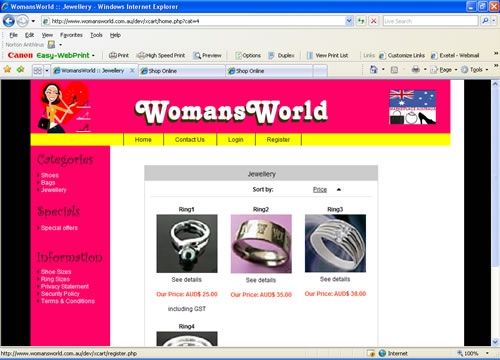Open the Favorites menu

tap(71, 35)
